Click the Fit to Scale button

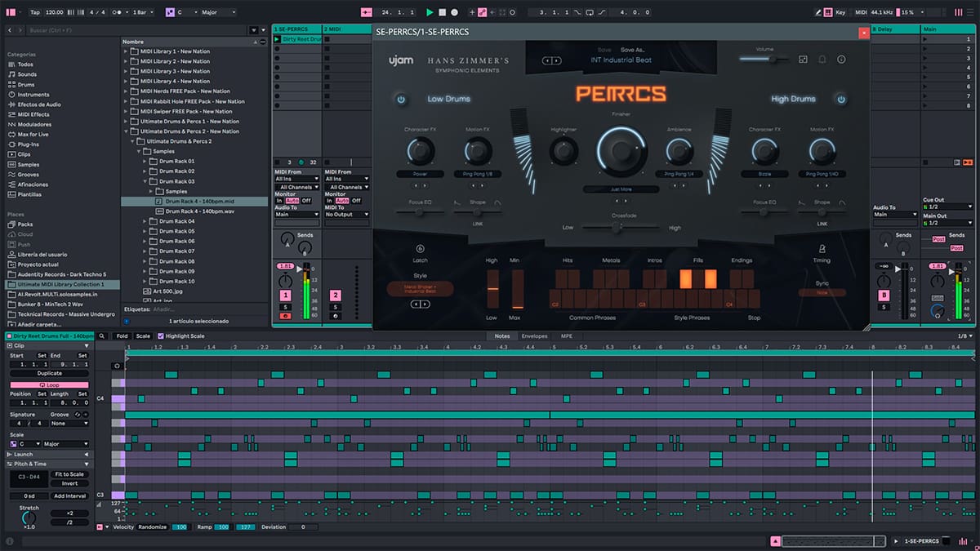[69, 474]
